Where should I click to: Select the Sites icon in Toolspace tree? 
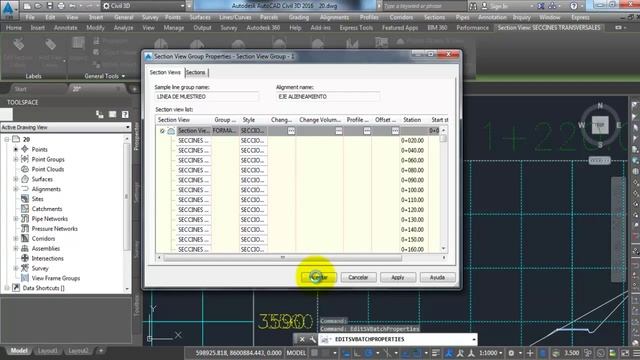pyautogui.click(x=25, y=199)
